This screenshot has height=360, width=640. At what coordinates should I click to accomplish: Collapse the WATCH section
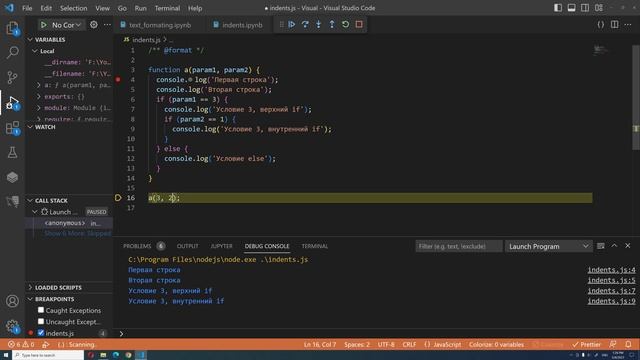pos(30,127)
